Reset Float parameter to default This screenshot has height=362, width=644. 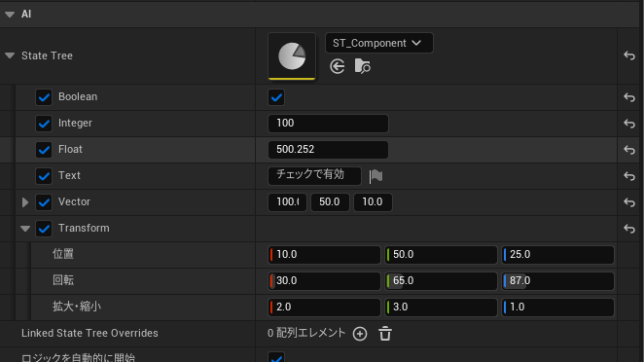(x=629, y=150)
